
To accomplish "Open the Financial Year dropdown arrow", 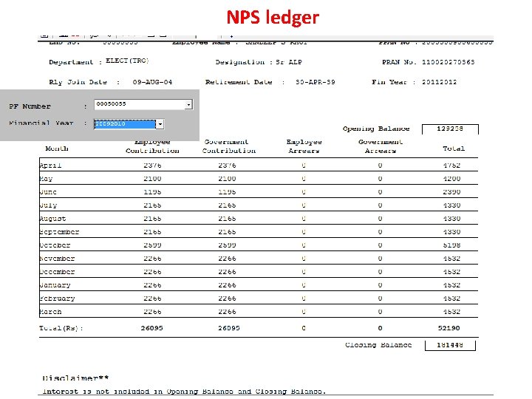I will click(160, 124).
